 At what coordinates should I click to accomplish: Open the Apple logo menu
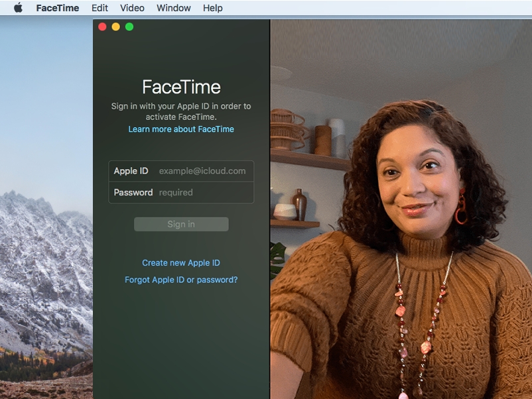pos(19,8)
